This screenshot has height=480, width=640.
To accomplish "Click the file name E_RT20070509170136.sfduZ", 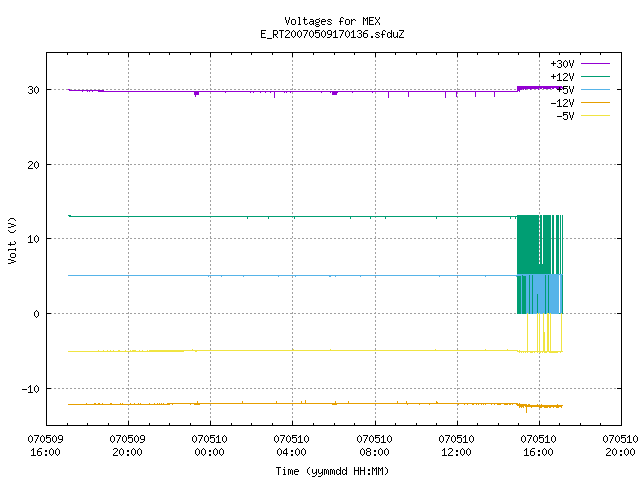I will coord(332,34).
